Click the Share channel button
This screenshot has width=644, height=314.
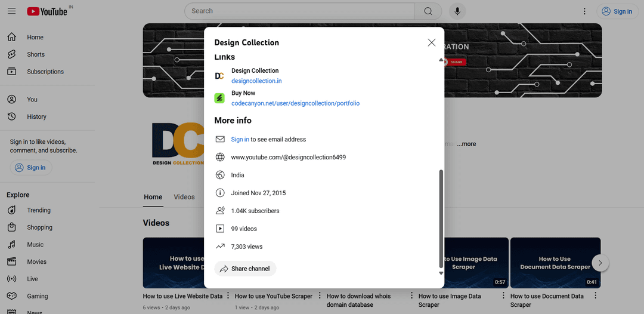tap(245, 269)
